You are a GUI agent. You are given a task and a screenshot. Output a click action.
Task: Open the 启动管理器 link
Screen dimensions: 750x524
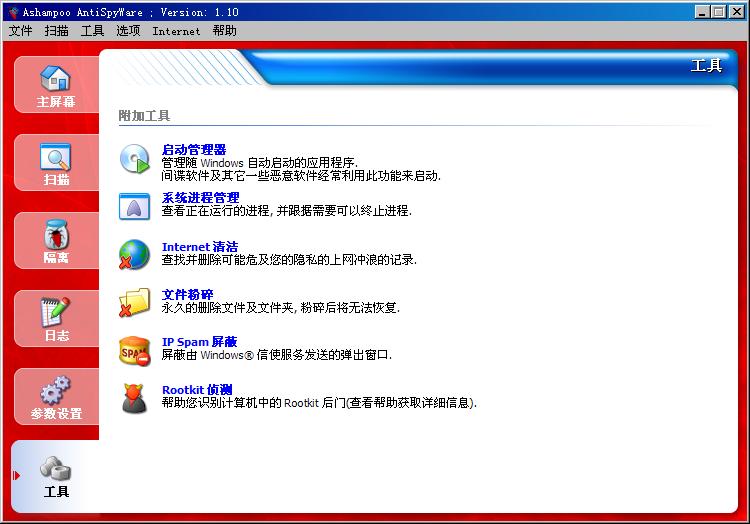[194, 150]
